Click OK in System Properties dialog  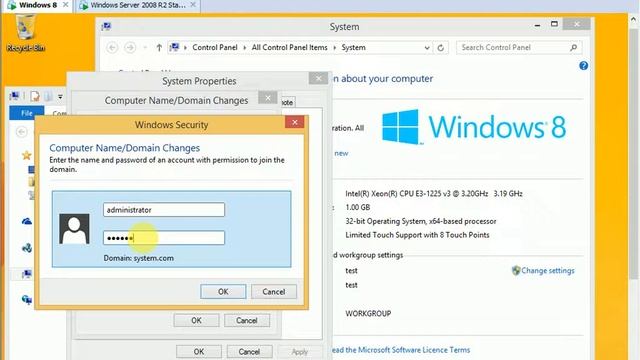[x=199, y=351]
